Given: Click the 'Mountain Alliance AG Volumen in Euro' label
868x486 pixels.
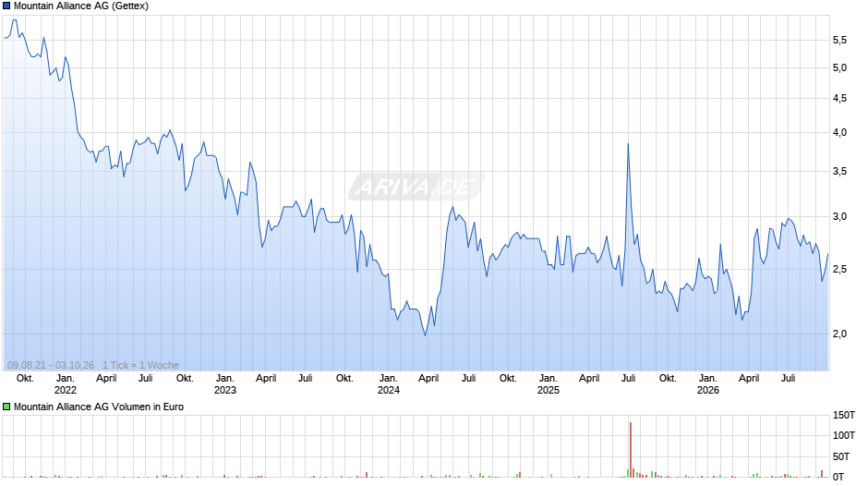Looking at the screenshot, I should (99, 407).
